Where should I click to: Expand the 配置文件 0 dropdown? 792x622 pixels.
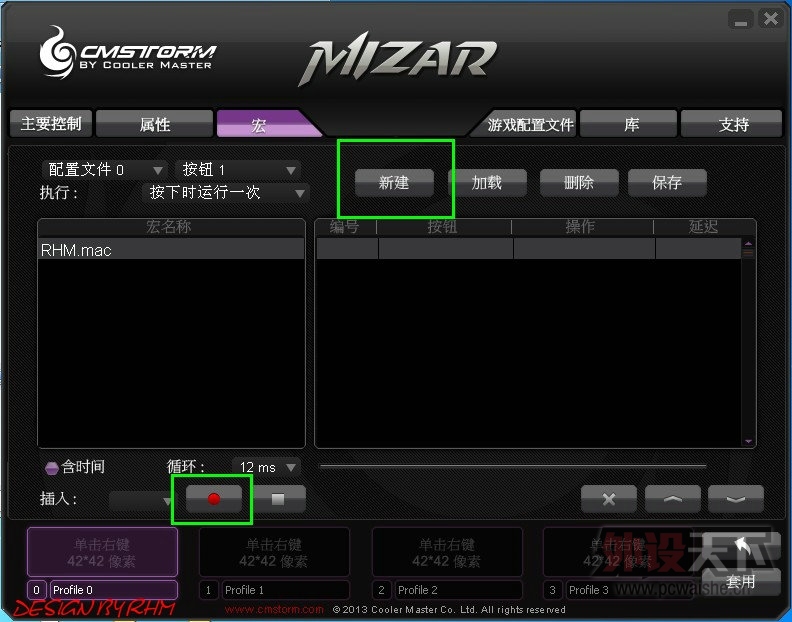tap(104, 170)
